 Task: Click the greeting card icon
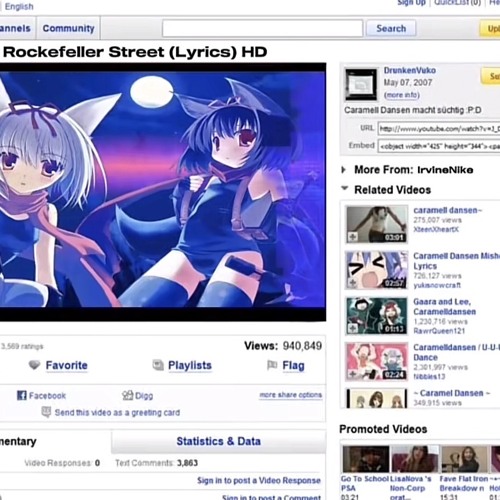coord(46,412)
